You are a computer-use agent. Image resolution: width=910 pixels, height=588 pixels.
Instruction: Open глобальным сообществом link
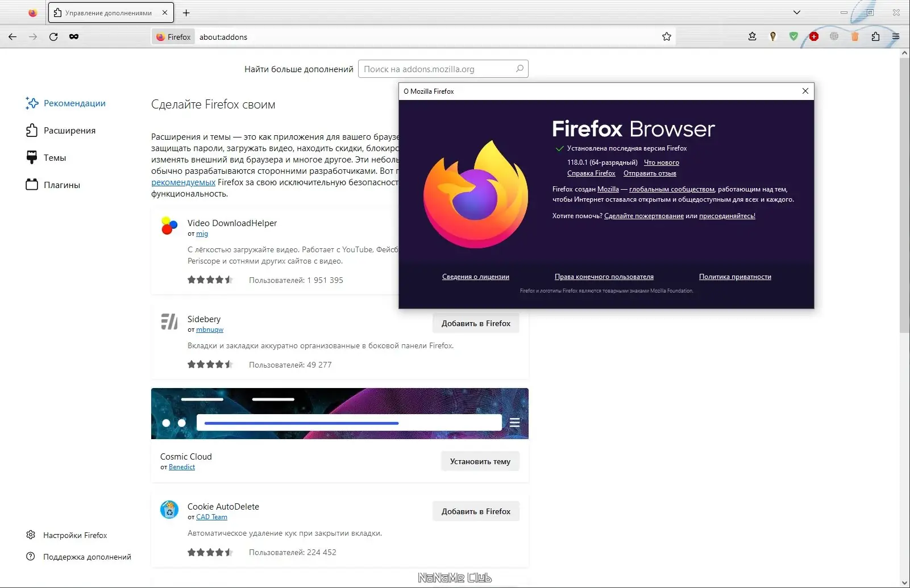[672, 189]
